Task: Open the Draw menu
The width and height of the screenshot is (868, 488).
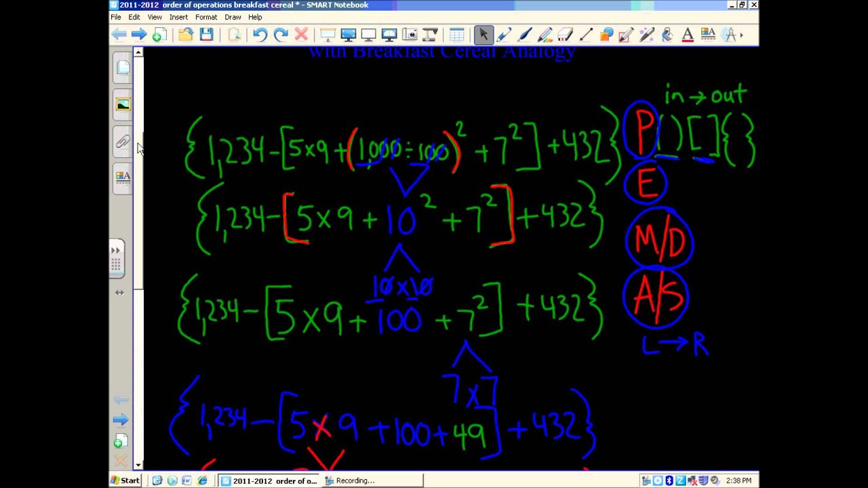Action: [233, 17]
